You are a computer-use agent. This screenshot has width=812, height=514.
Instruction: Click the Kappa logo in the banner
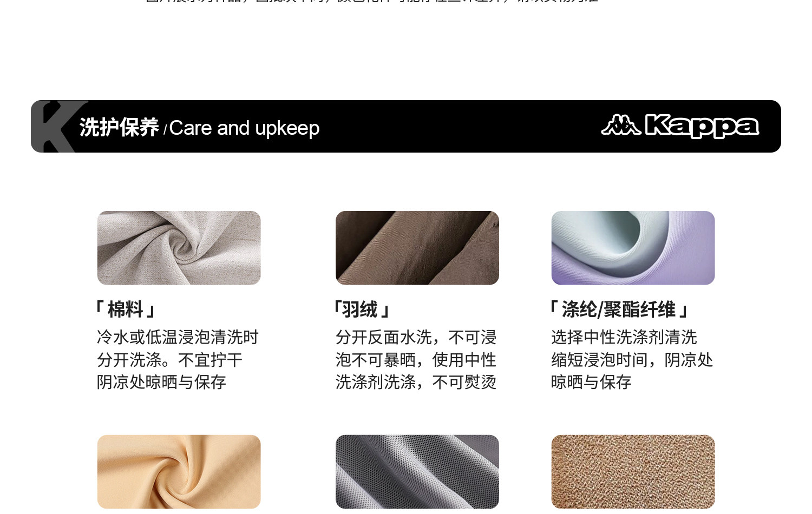[x=680, y=126]
